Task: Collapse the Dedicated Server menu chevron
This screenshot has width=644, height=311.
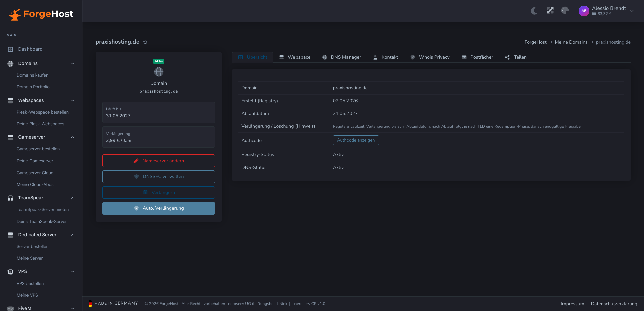Action: point(73,235)
